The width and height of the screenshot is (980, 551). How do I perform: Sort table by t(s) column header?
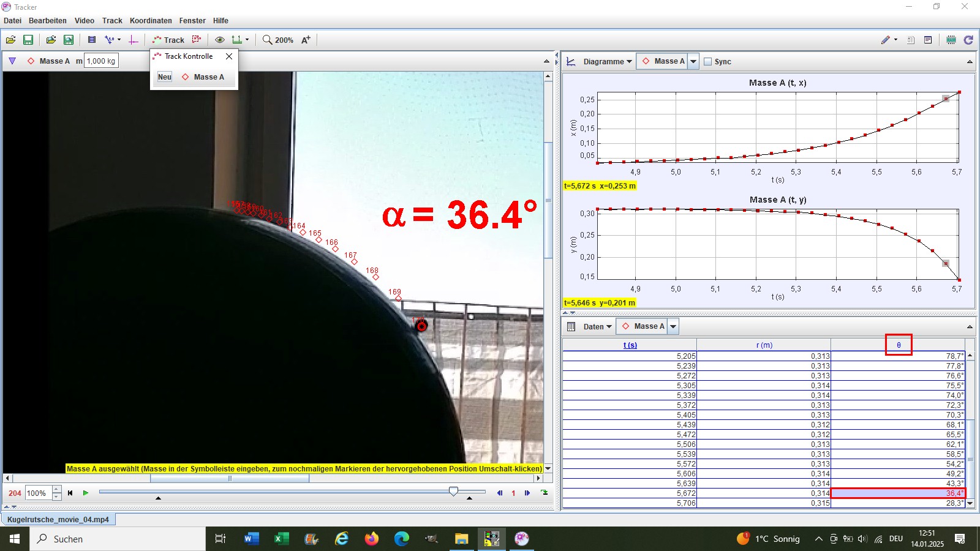[x=630, y=345]
